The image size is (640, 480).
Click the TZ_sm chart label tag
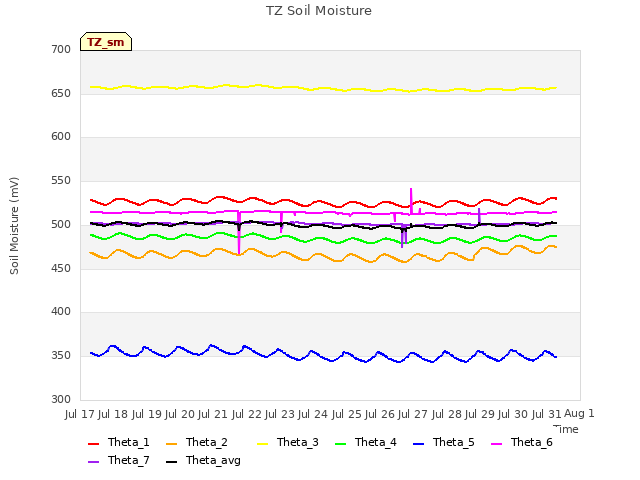click(106, 42)
